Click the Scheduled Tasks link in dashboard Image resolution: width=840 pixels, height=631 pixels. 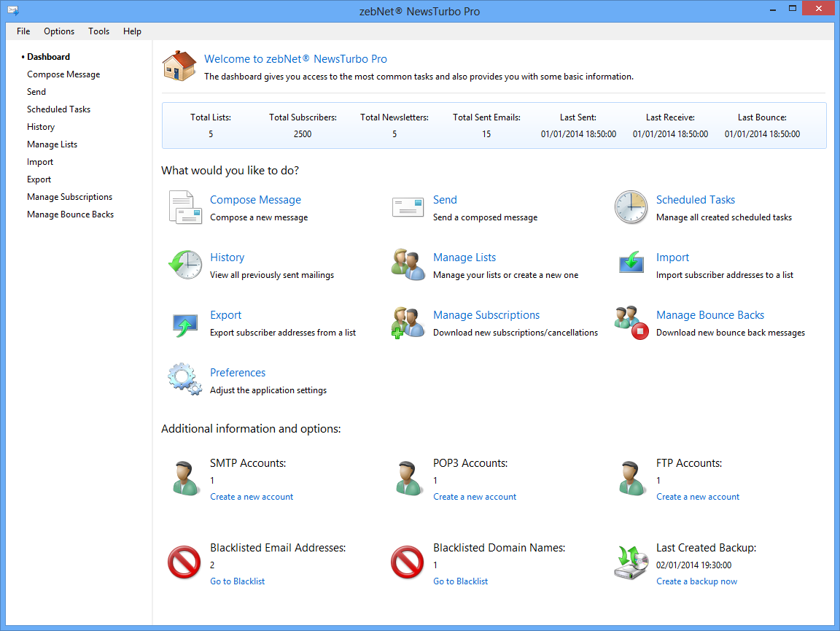(x=696, y=200)
